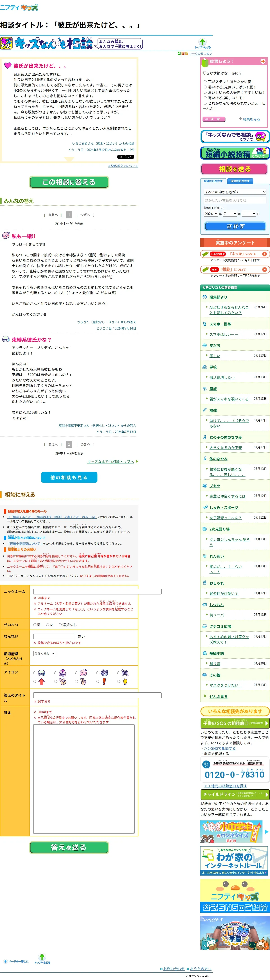Click the 相談を送る pink button

pos(235,169)
